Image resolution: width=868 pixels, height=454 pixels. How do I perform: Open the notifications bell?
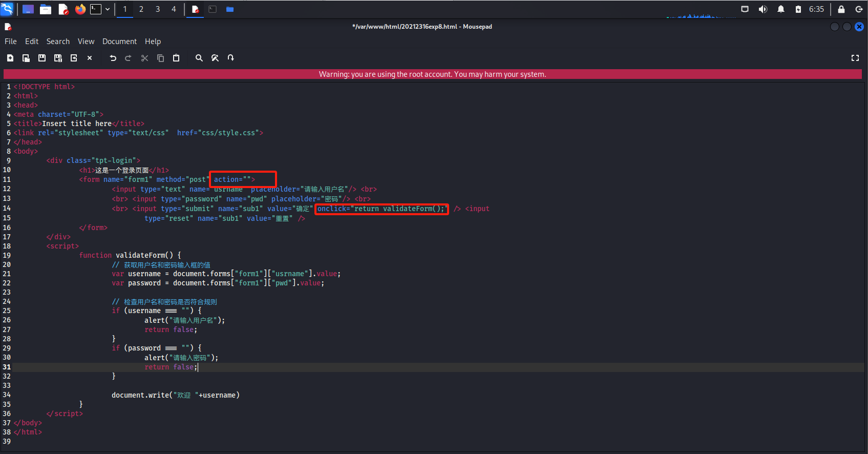(780, 9)
